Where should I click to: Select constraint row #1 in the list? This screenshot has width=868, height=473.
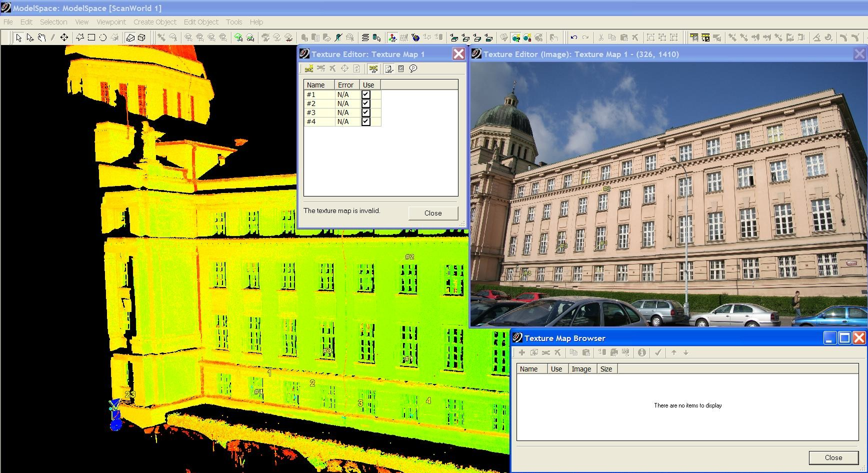click(x=342, y=94)
